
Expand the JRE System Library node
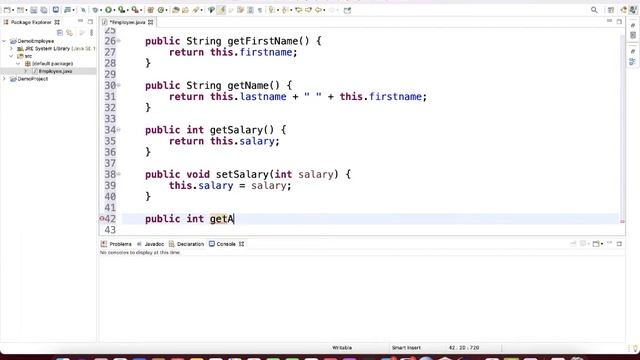(x=11, y=48)
